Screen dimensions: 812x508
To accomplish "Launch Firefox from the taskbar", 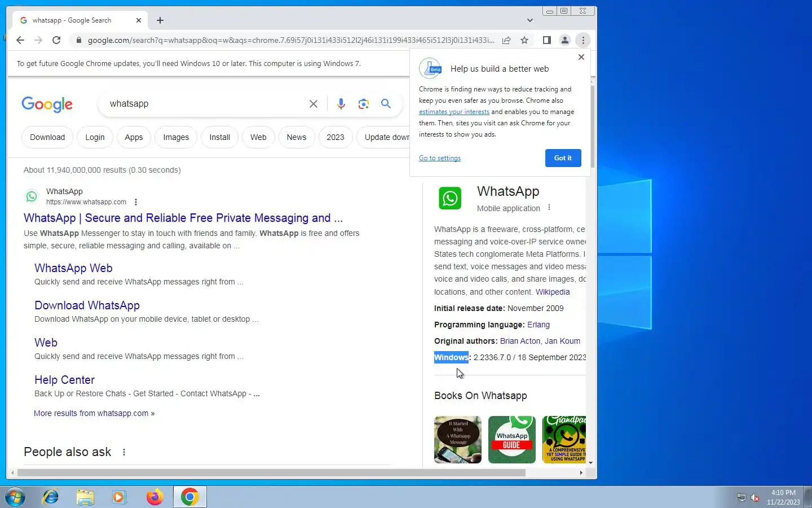I will pos(155,497).
